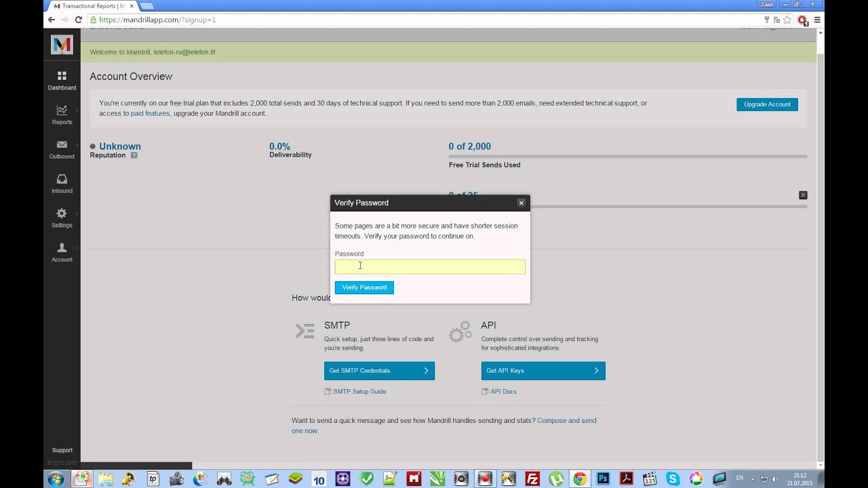Click the Mandrill logo
The image size is (868, 488).
[62, 45]
